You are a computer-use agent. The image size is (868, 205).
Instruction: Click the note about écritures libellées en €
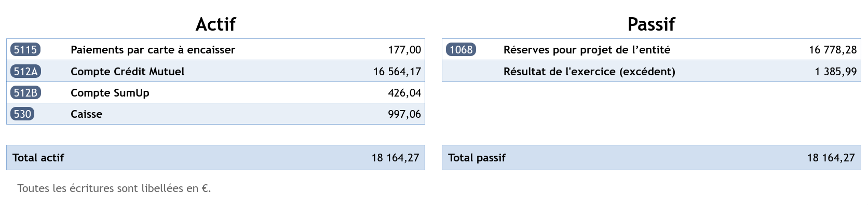coord(114,188)
